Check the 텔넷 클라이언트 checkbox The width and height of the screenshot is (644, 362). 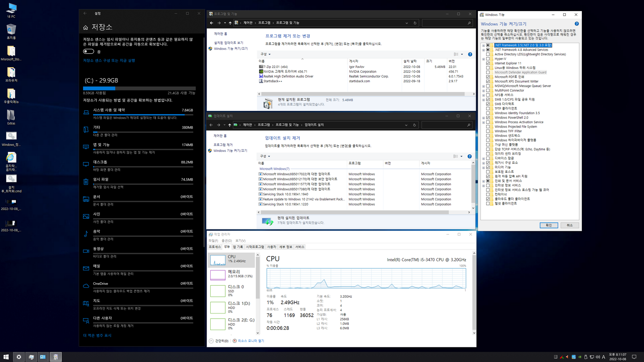point(488,203)
